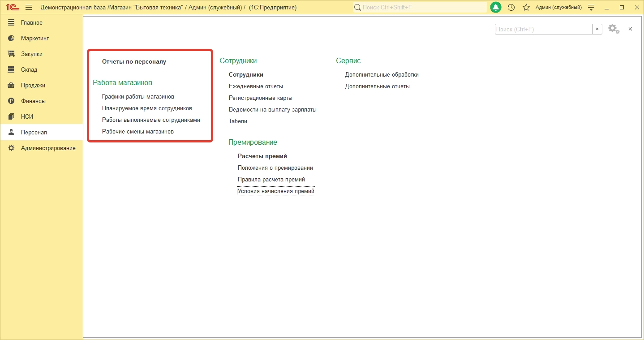Image resolution: width=644 pixels, height=340 pixels.
Task: Open Положения о премировании
Action: click(x=275, y=168)
